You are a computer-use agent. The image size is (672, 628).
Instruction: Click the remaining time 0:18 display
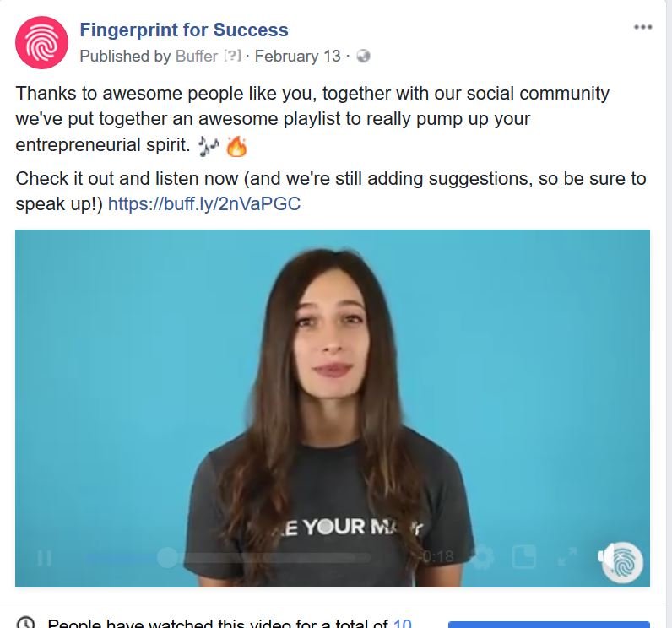point(436,556)
